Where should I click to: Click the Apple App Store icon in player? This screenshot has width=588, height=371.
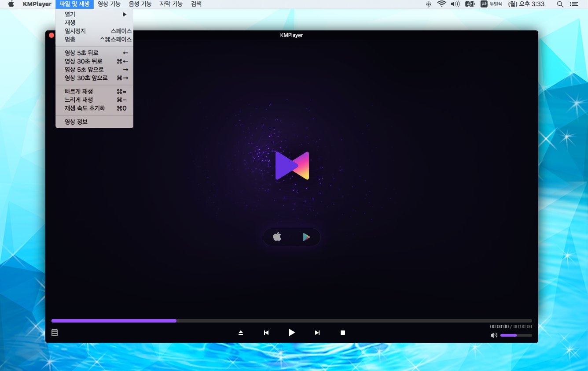point(277,237)
